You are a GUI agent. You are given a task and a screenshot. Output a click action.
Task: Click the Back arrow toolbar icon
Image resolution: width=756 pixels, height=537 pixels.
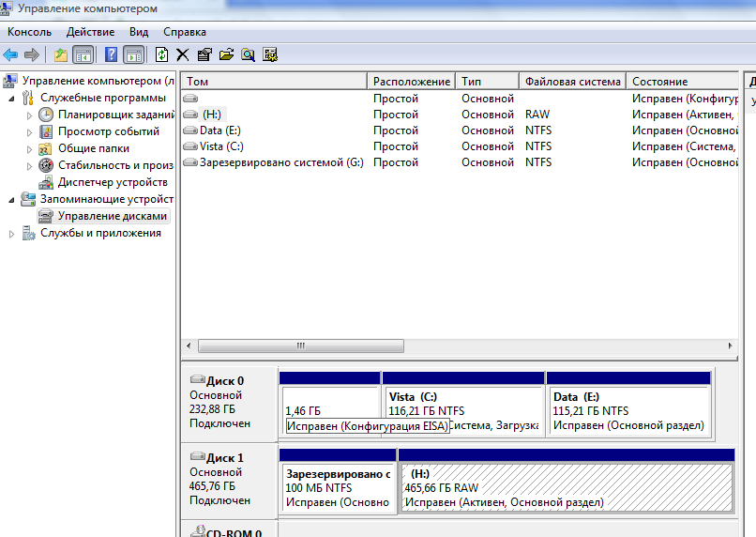coord(11,54)
